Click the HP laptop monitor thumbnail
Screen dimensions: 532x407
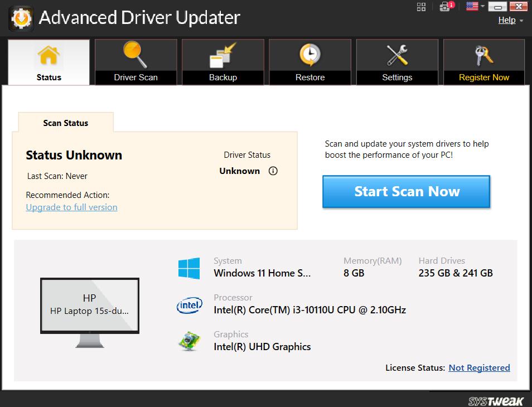(x=89, y=306)
